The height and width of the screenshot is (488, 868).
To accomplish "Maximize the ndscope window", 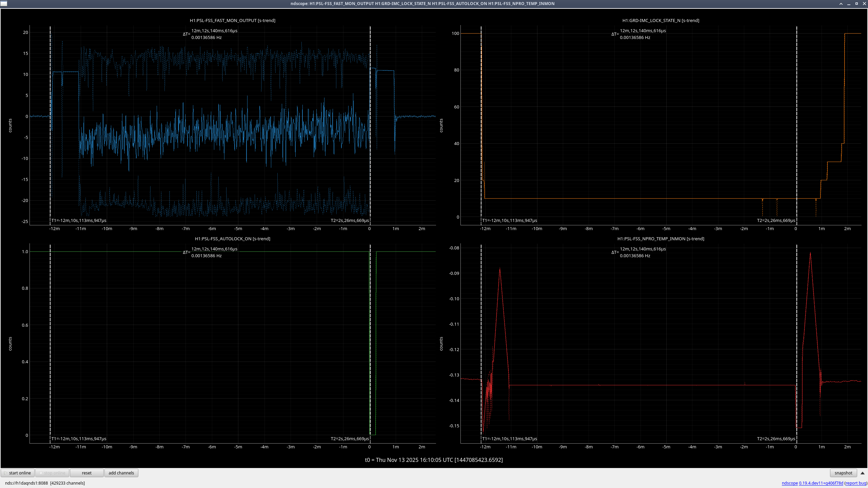I will tap(856, 4).
